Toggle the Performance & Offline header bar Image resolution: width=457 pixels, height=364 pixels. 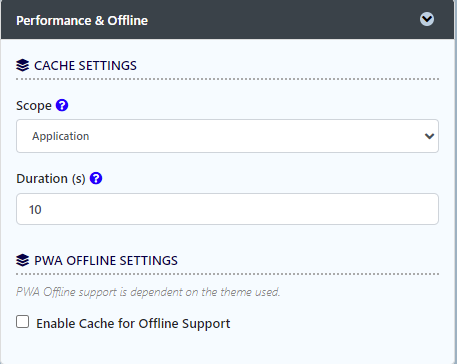(x=228, y=20)
